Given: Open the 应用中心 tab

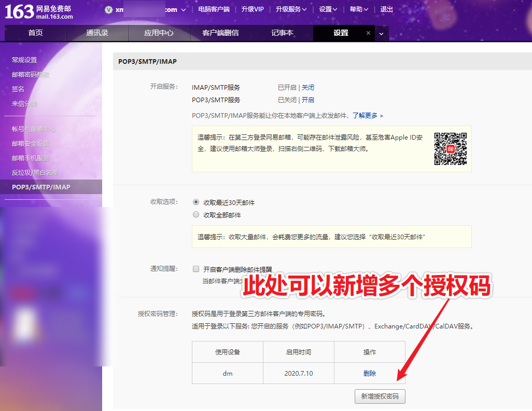Looking at the screenshot, I should [x=159, y=33].
